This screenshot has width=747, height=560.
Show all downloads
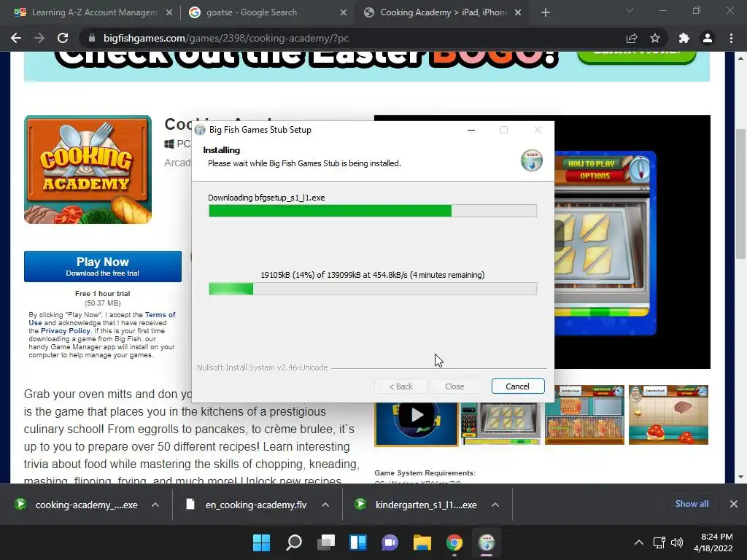click(692, 504)
